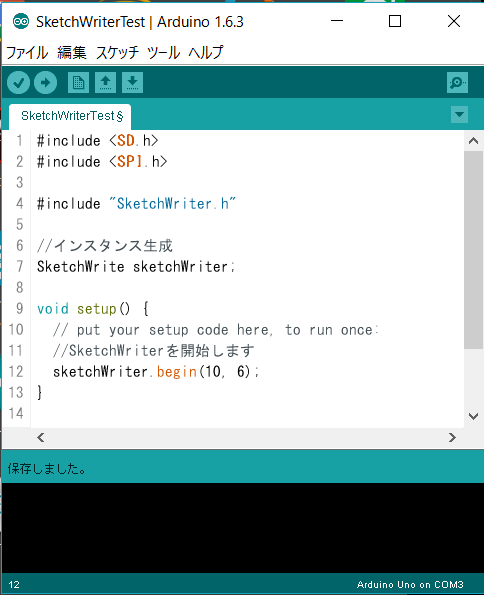The height and width of the screenshot is (595, 484).
Task: Open the Serial Monitor magnifier icon
Action: click(457, 82)
